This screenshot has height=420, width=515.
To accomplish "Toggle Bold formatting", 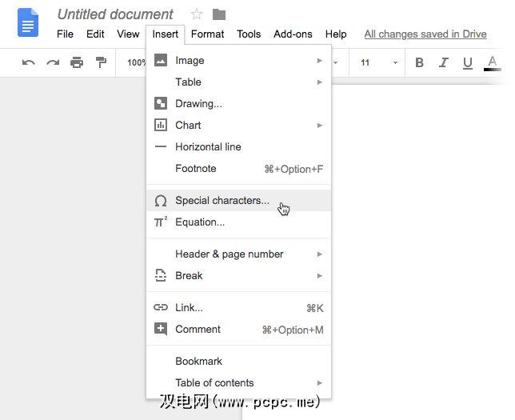I will [419, 62].
